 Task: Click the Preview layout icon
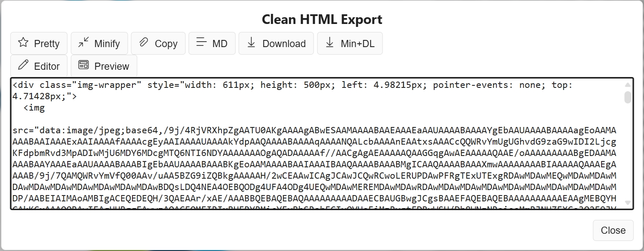(x=84, y=65)
